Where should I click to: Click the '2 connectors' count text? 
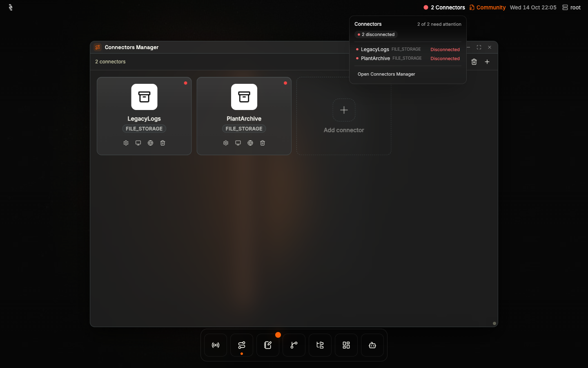pyautogui.click(x=110, y=62)
